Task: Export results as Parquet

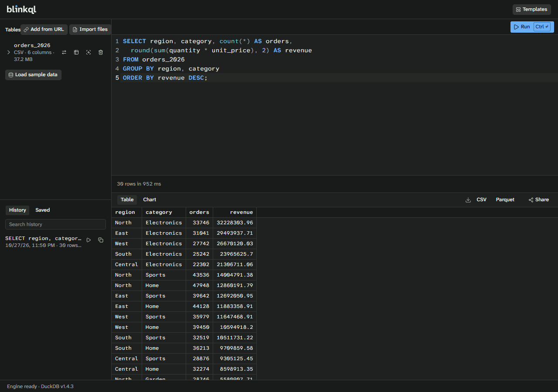Action: [x=505, y=200]
